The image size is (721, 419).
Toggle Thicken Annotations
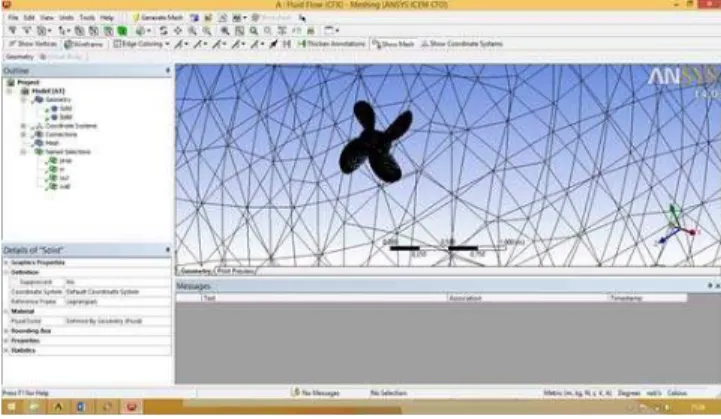click(332, 44)
